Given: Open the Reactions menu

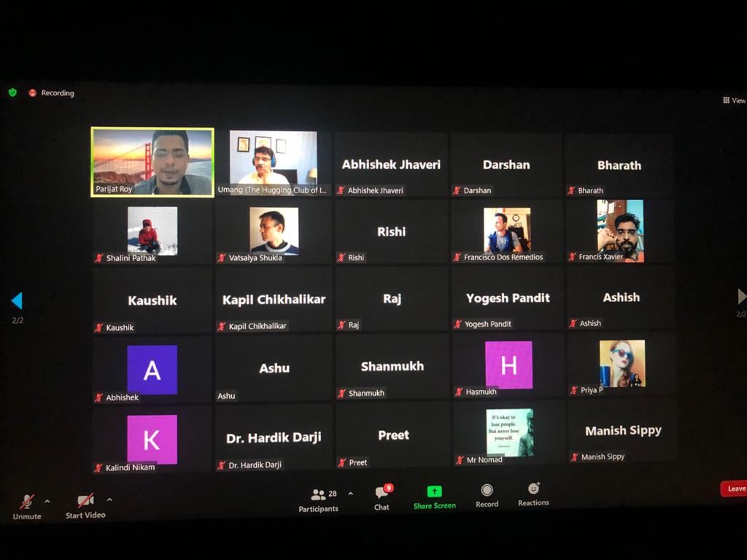Looking at the screenshot, I should pos(533,495).
